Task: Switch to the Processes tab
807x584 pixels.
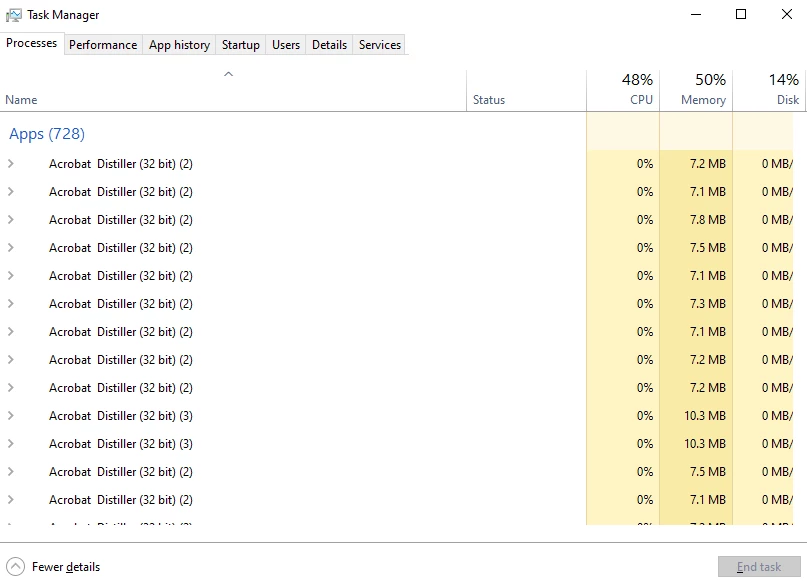Action: (x=31, y=43)
